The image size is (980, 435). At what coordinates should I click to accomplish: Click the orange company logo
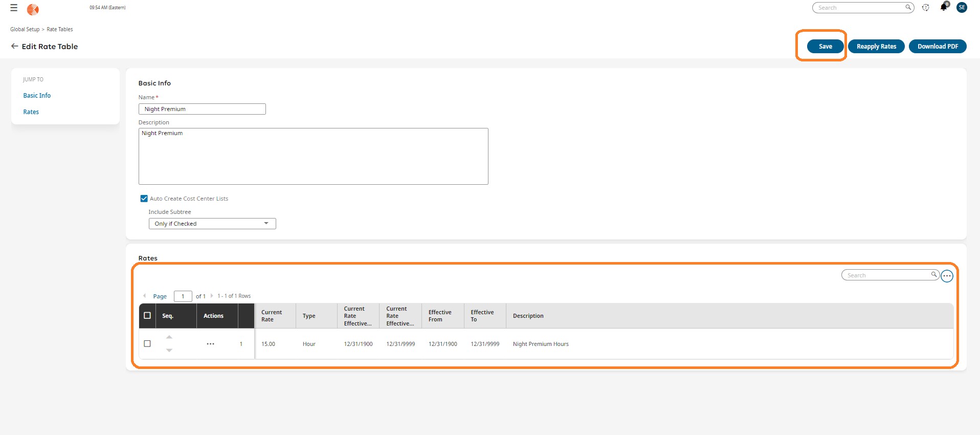point(33,9)
